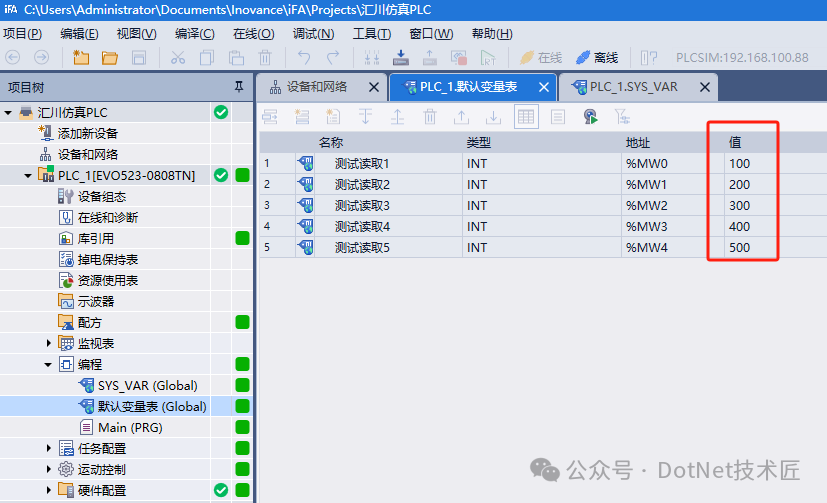Click the help question mark icon

(649, 57)
